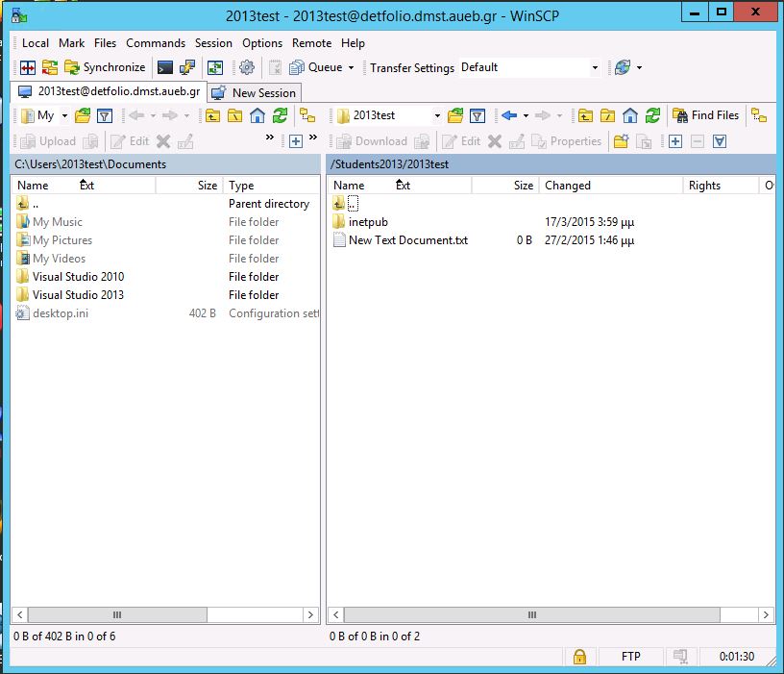Expand the arrow next to the globe icon

(x=639, y=67)
